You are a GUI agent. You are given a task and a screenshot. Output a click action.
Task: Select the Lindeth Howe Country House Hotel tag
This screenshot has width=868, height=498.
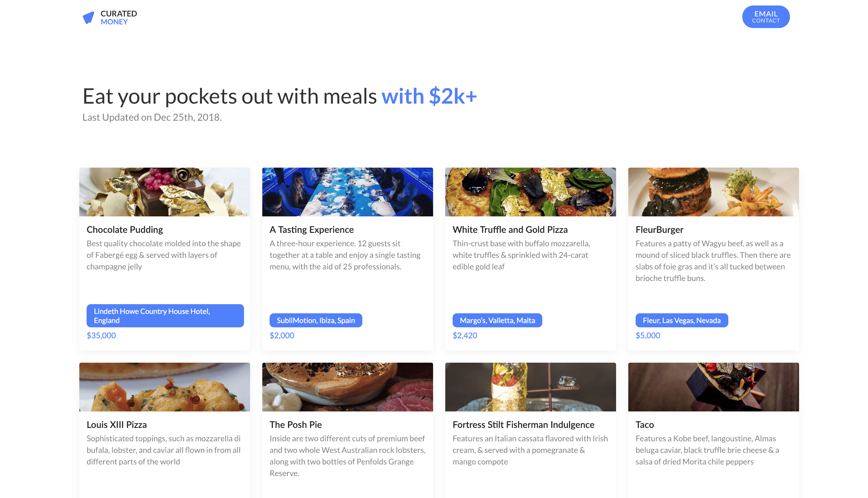(165, 316)
